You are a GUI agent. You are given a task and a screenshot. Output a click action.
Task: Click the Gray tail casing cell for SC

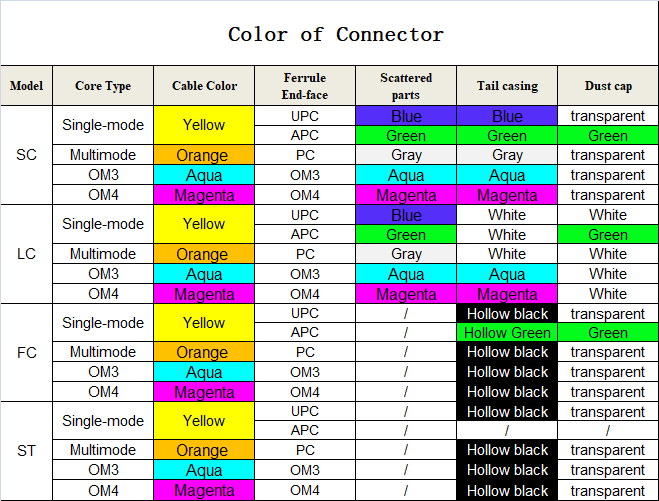pyautogui.click(x=507, y=155)
